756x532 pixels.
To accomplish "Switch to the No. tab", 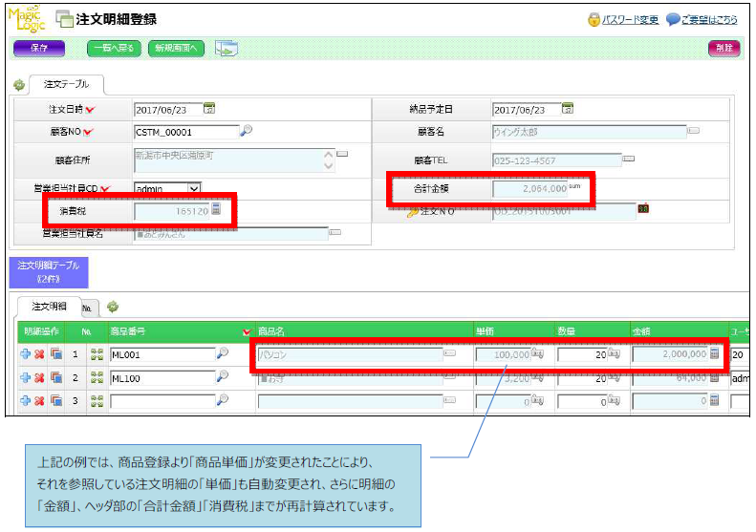I will (x=86, y=308).
